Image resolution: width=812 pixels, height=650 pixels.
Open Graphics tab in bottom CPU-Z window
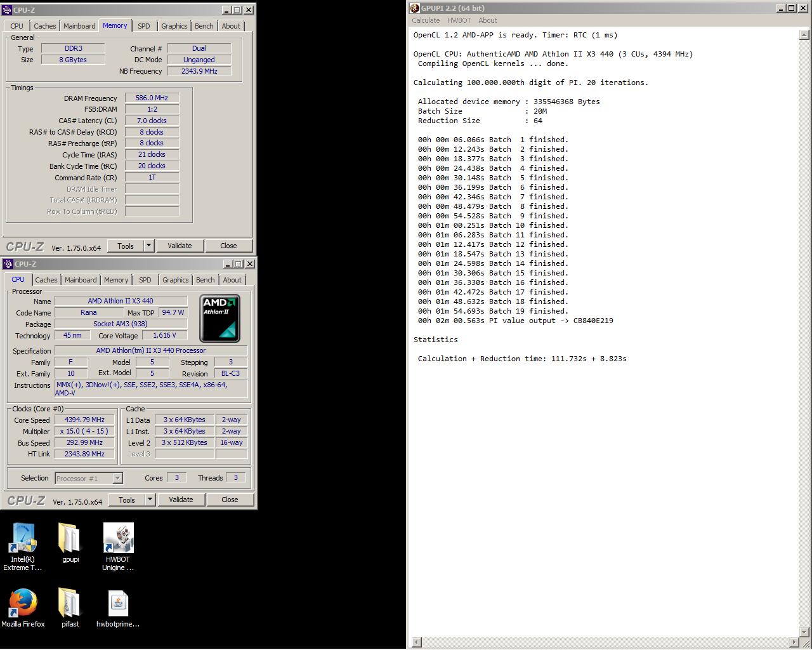(175, 280)
